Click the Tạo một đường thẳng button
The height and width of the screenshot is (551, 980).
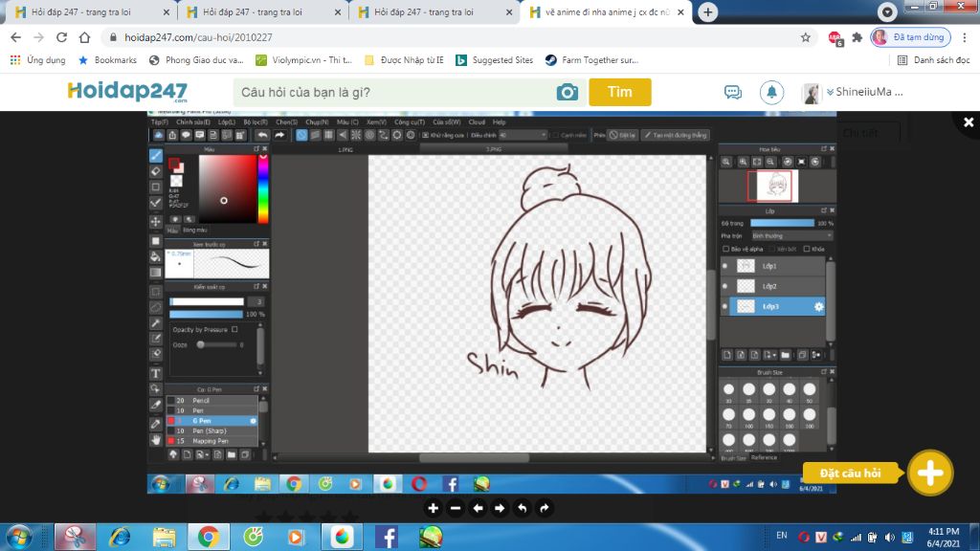(676, 135)
